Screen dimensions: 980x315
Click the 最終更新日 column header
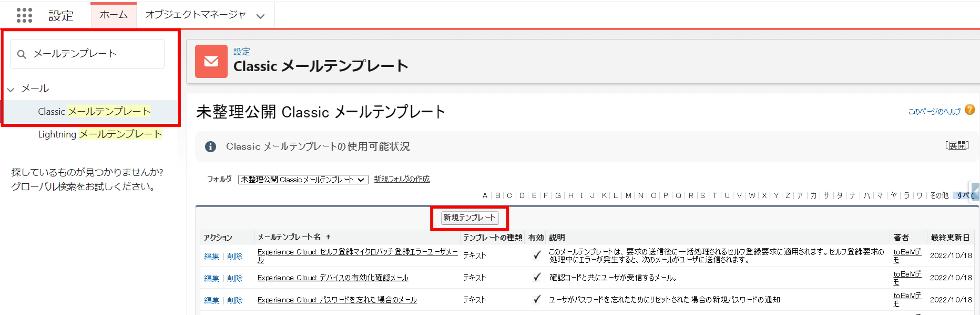950,237
